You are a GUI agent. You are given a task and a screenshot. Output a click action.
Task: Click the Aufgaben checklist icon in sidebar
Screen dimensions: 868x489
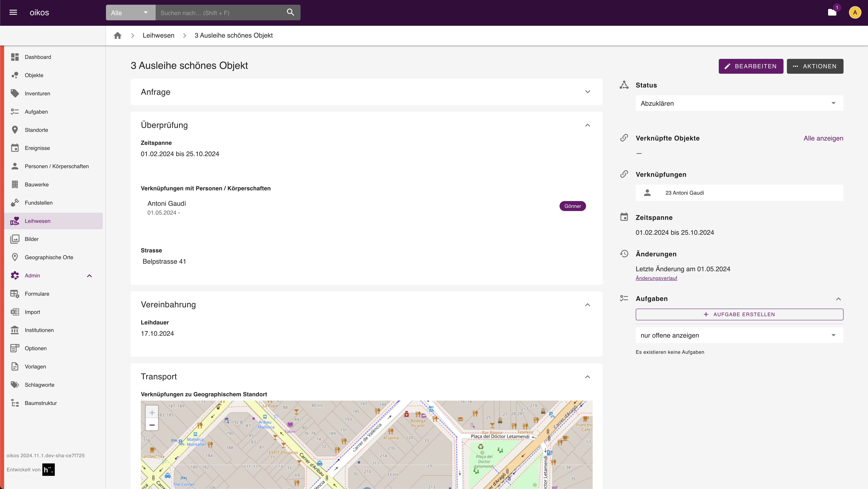15,112
